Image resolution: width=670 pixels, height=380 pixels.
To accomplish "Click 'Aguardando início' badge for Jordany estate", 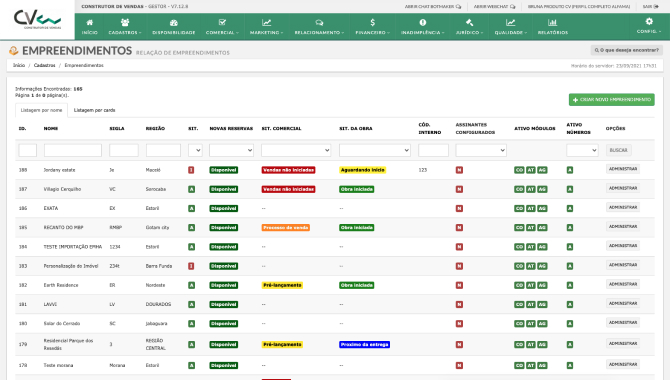I will [x=362, y=170].
